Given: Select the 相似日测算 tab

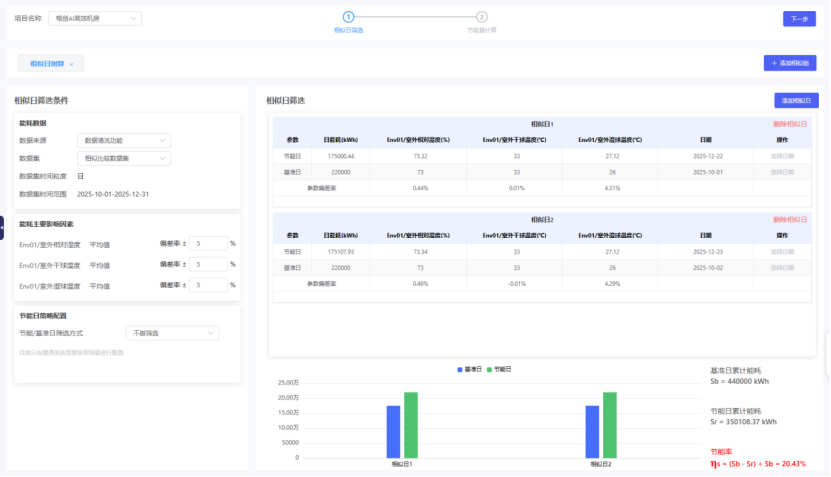Looking at the screenshot, I should tap(47, 64).
